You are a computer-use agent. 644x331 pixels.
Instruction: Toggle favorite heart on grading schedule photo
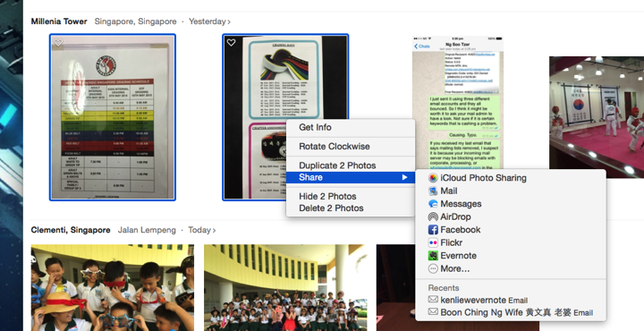pos(58,42)
